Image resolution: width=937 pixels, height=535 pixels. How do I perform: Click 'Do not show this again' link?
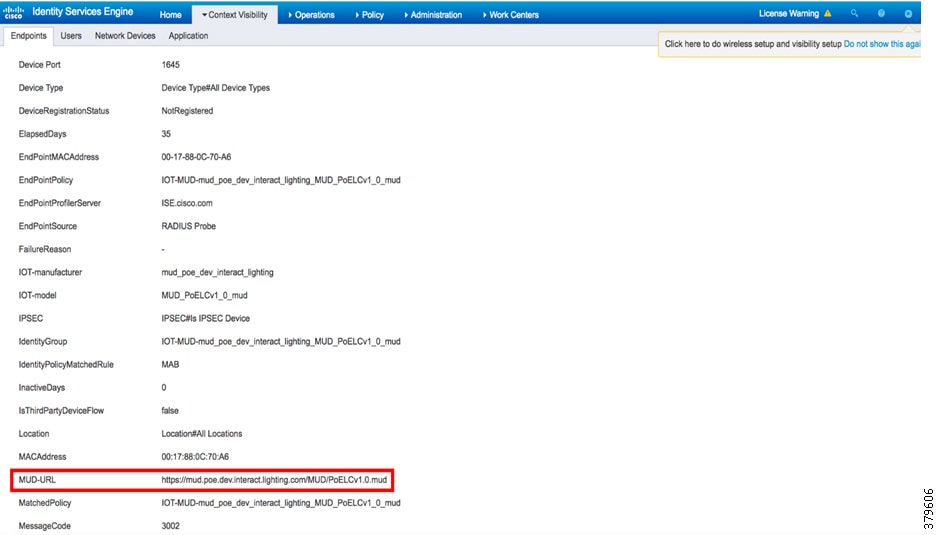[882, 44]
